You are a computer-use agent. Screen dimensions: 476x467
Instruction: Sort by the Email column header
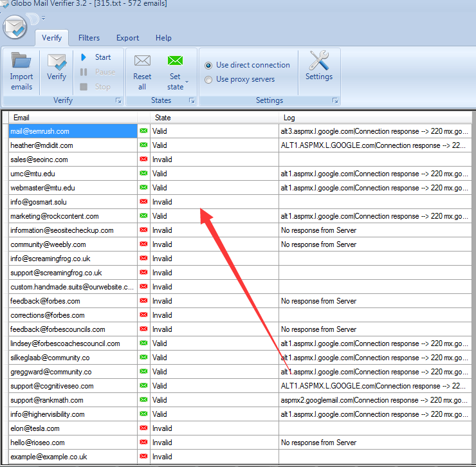[x=73, y=118]
